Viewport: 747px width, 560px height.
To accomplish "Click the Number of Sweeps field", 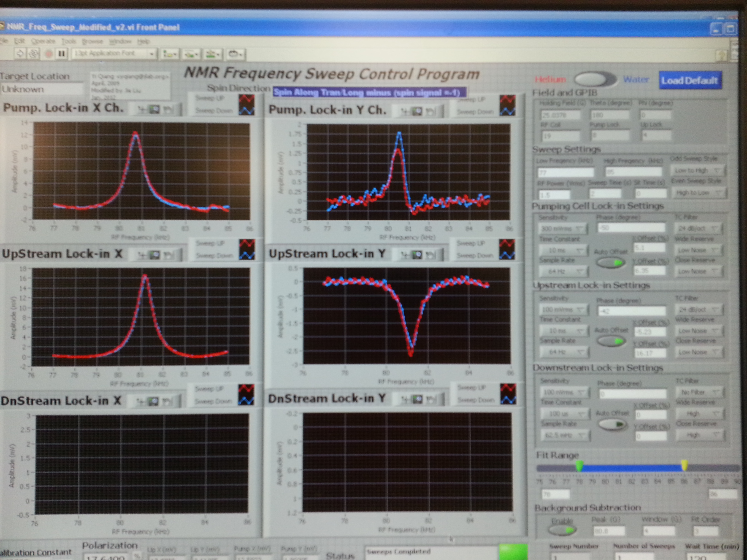I will (635, 556).
